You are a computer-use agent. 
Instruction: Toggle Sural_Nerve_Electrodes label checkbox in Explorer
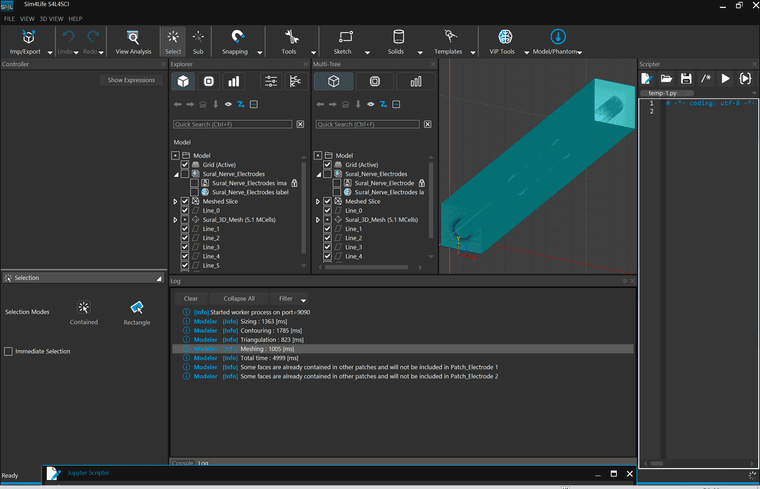click(x=194, y=192)
